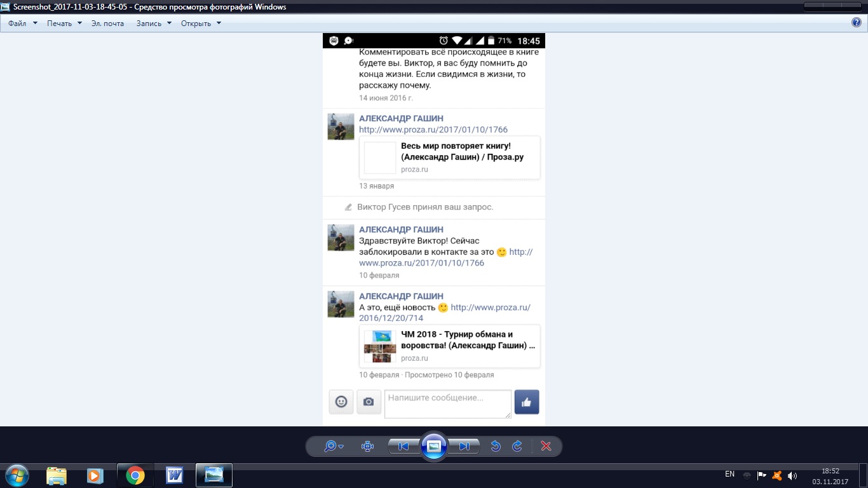Open File Explorer from the taskbar

click(57, 475)
